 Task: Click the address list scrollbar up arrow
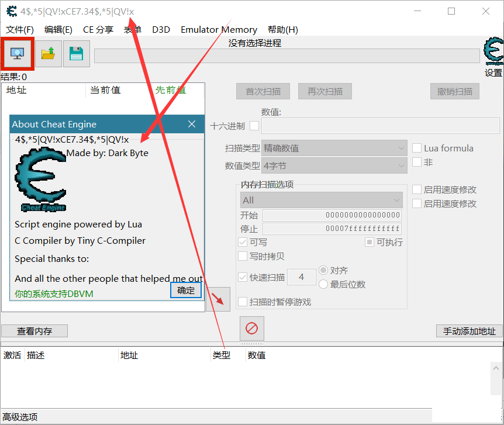(496, 368)
